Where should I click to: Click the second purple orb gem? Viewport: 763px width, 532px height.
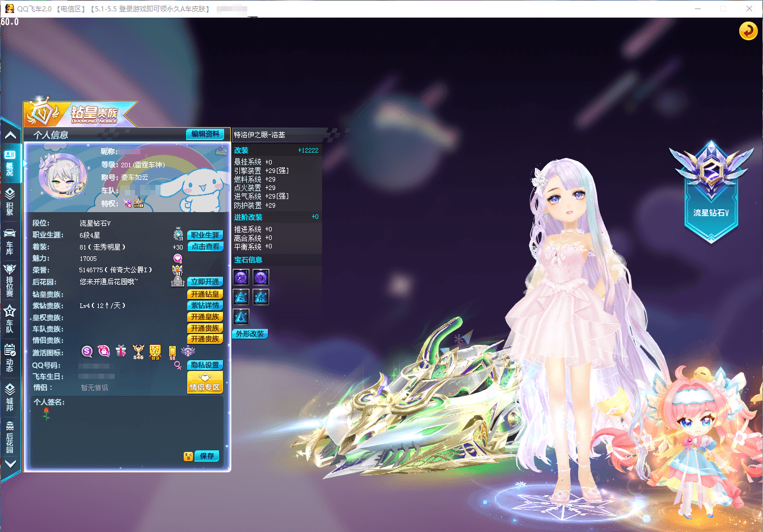pyautogui.click(x=261, y=277)
